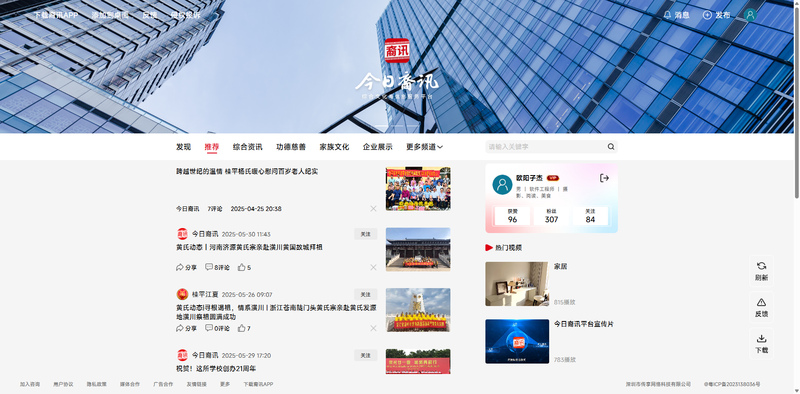Open the 反馈 warning icon on right

pos(761,302)
